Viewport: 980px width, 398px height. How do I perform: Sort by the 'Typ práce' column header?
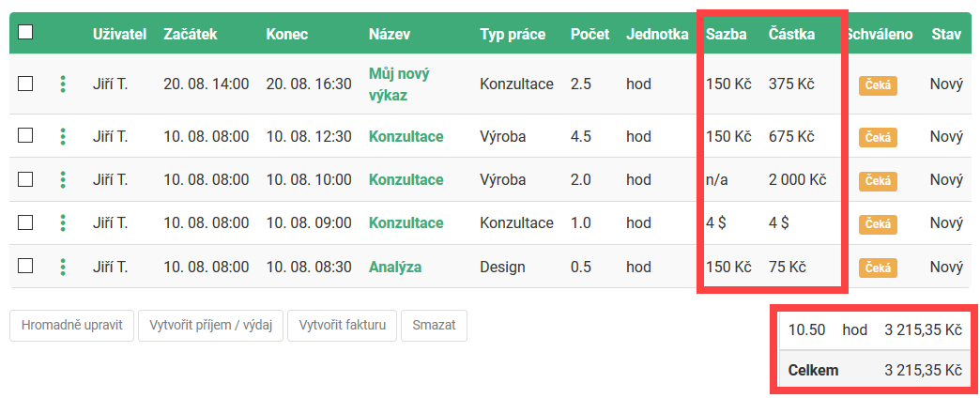[514, 34]
